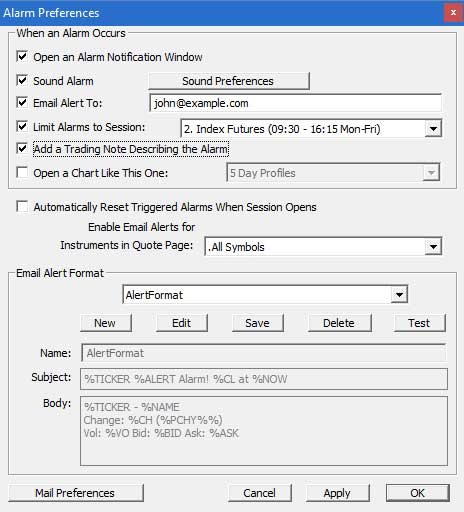Create a New email alert format
464x512 pixels.
point(106,323)
